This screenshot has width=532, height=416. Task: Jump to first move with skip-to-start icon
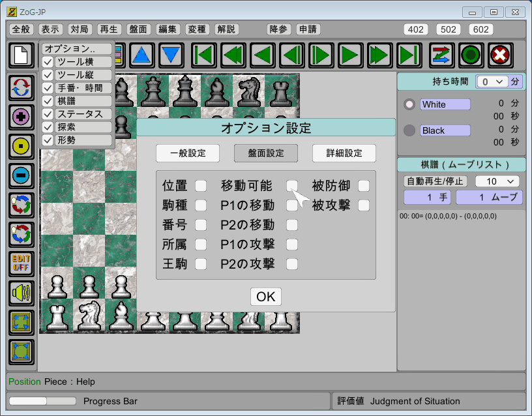tap(203, 55)
